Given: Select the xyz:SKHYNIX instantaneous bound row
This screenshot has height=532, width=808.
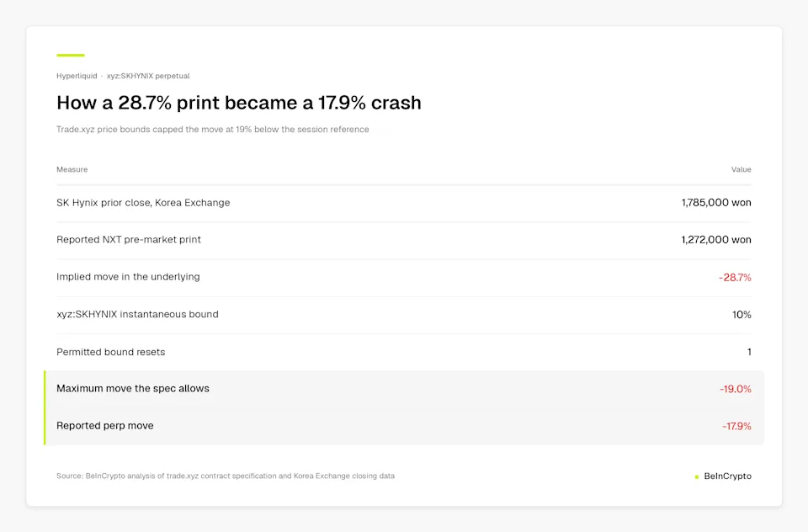Looking at the screenshot, I should 404,315.
